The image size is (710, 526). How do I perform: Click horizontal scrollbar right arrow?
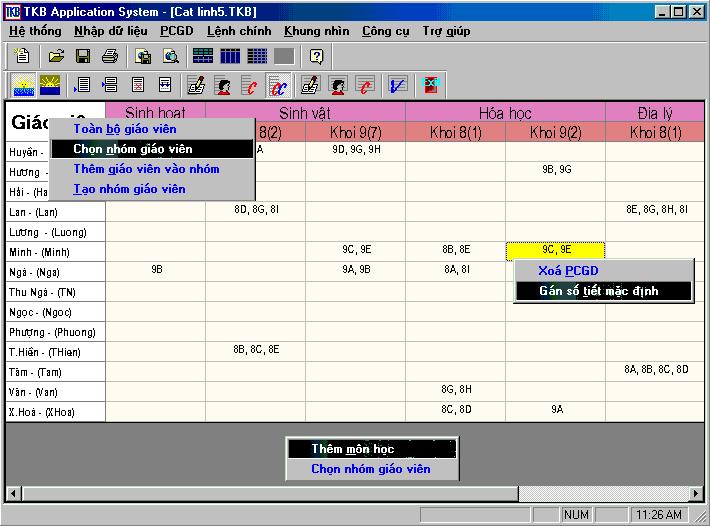click(696, 493)
